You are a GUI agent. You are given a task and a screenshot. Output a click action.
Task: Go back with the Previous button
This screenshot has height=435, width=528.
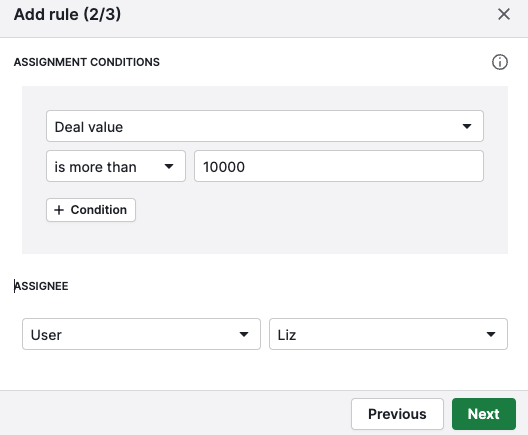(x=397, y=414)
